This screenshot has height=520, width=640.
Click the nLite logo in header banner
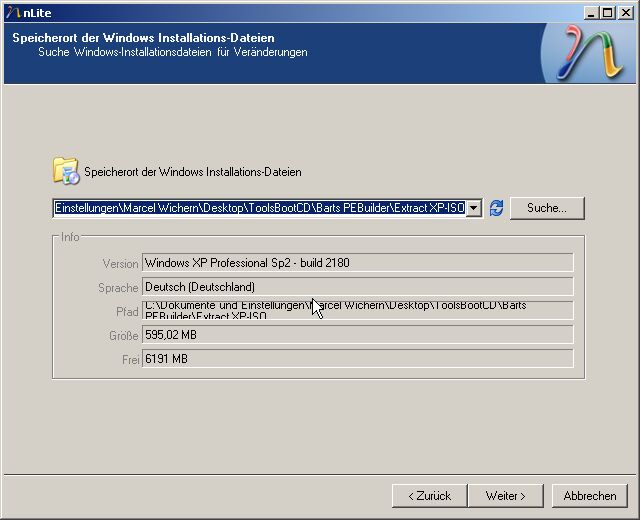[590, 53]
